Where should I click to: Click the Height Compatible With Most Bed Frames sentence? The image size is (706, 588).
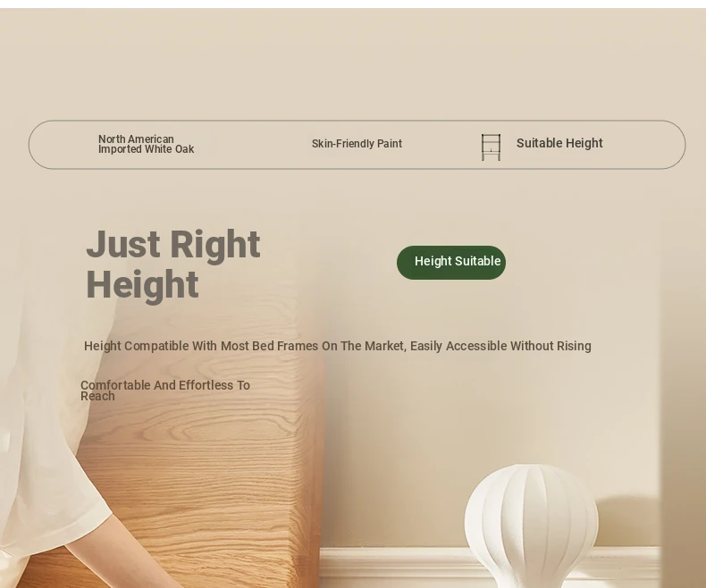coord(338,346)
